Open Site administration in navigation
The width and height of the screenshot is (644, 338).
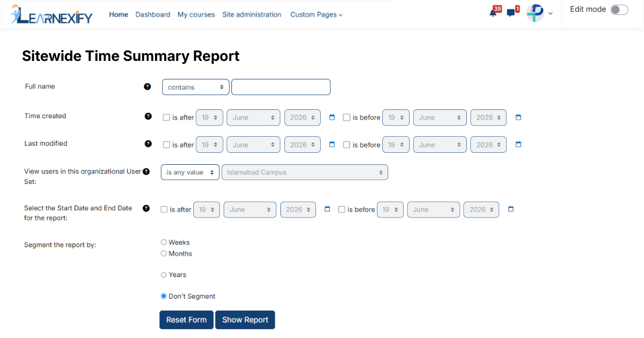pyautogui.click(x=252, y=14)
